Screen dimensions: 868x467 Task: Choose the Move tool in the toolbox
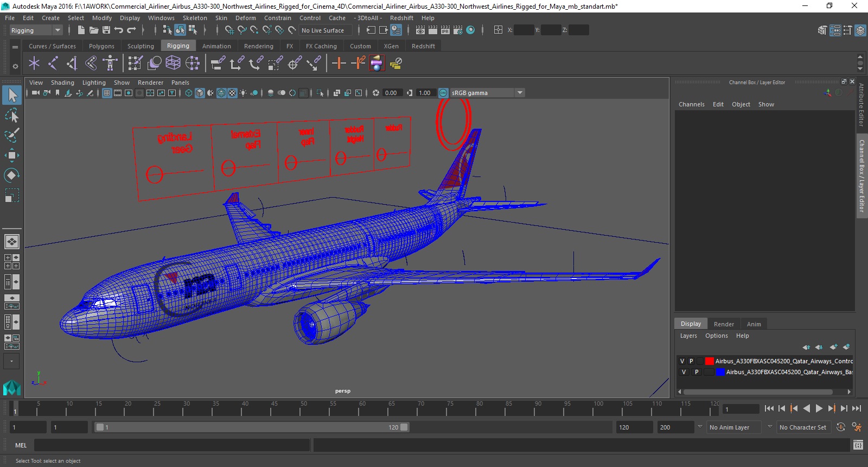(x=12, y=155)
